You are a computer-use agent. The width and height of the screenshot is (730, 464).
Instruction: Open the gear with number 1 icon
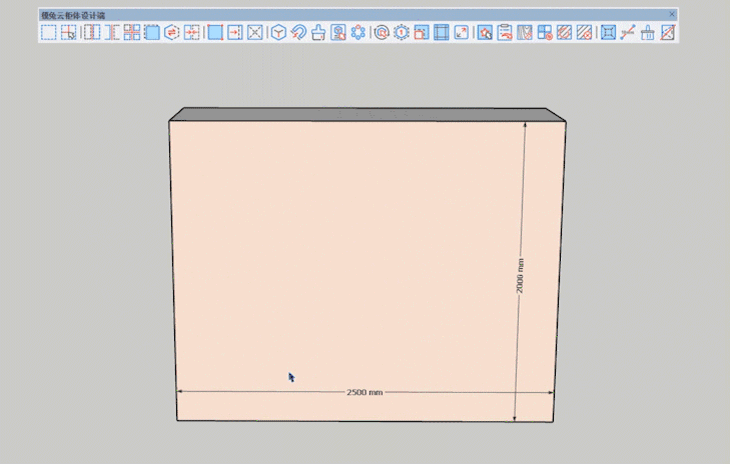401,32
